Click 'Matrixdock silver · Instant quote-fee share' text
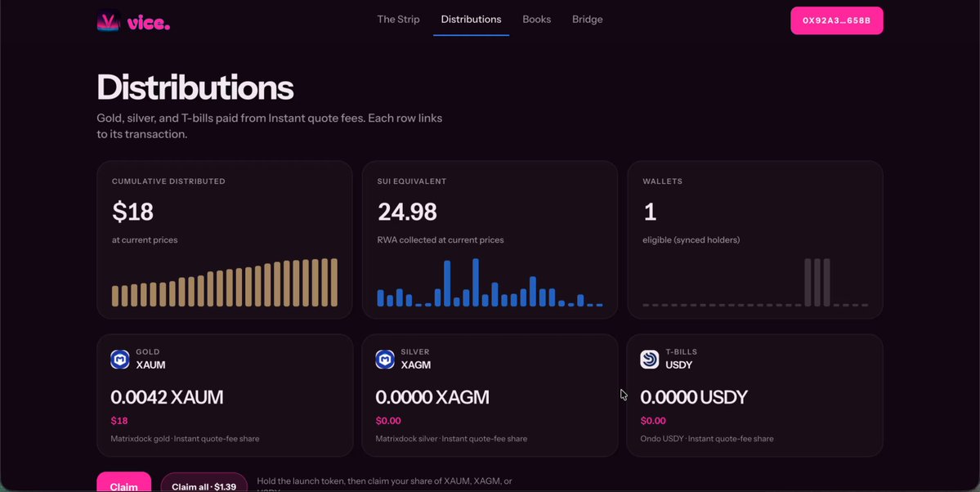The width and height of the screenshot is (980, 492). coord(451,439)
